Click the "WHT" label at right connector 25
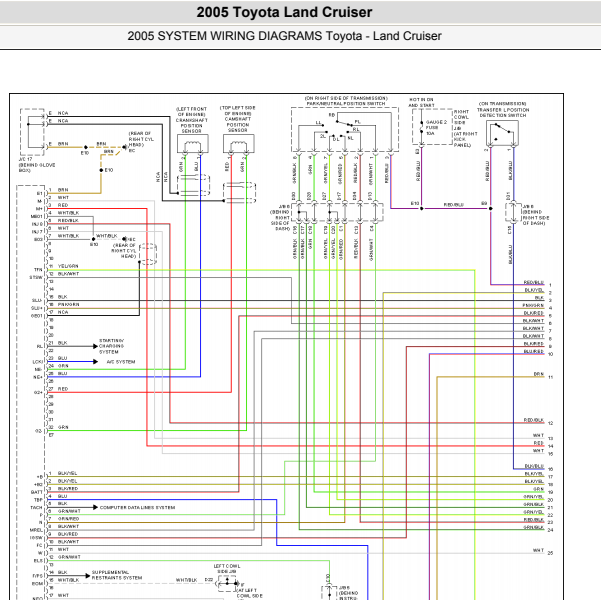The image size is (601, 600). 538,550
